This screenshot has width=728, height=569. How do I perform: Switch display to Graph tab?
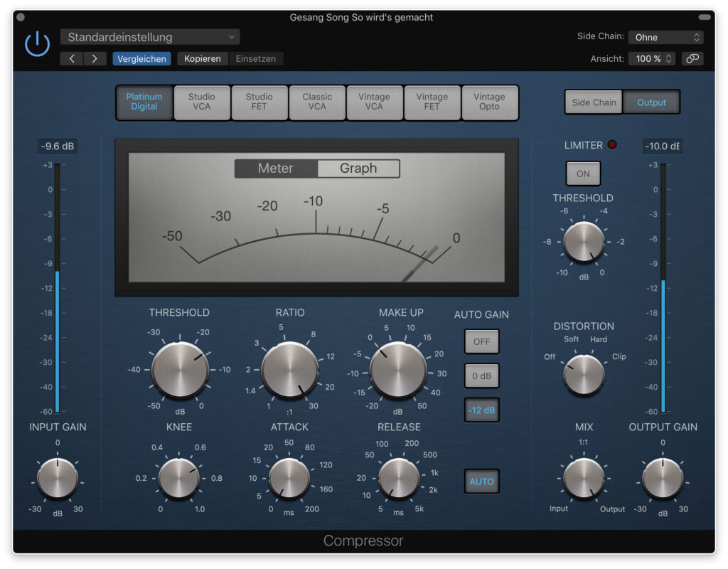coord(358,168)
